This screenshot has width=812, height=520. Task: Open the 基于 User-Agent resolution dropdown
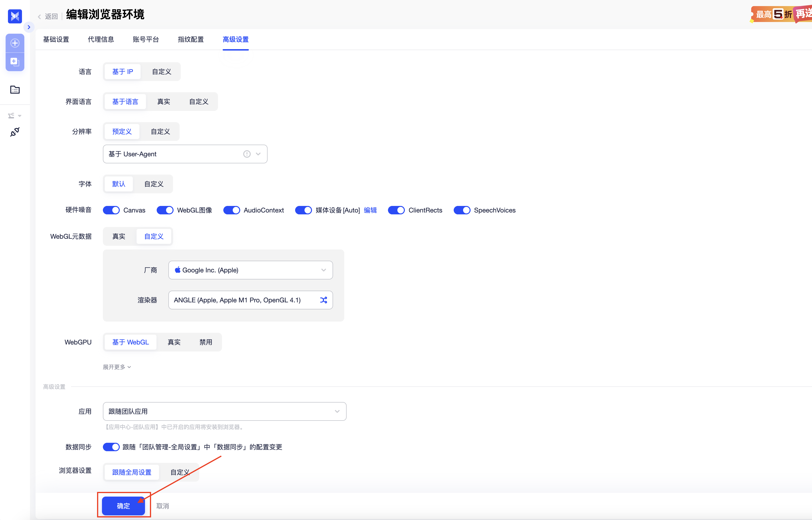click(x=185, y=154)
